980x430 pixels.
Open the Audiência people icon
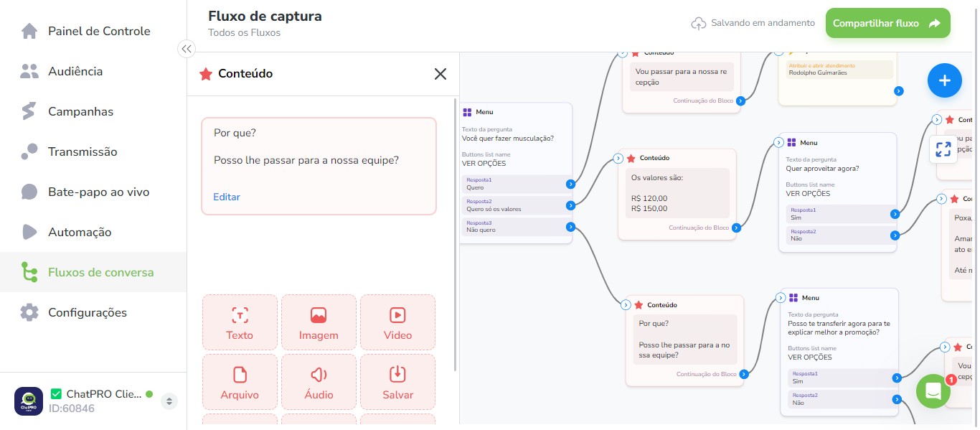[29, 71]
